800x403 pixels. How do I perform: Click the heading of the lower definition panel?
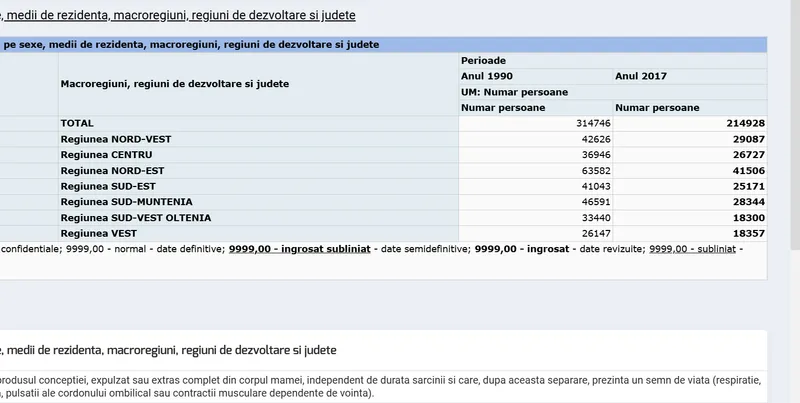coord(168,350)
